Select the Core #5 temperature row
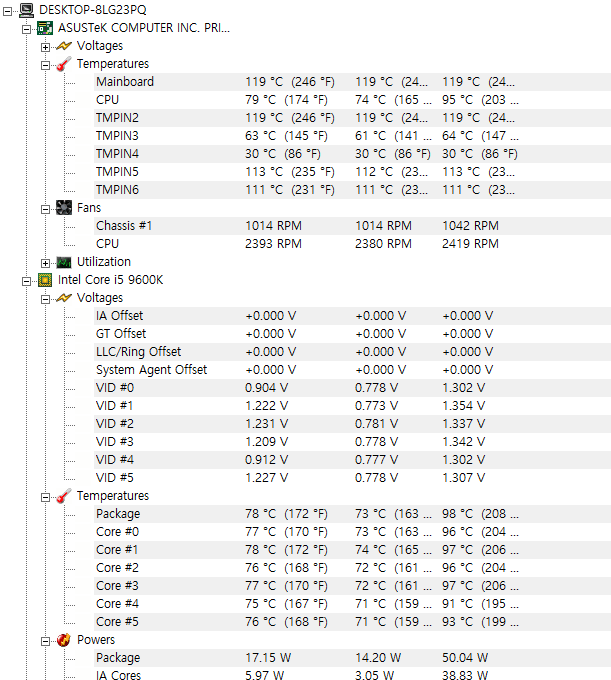Image resolution: width=611 pixels, height=680 pixels. (x=117, y=622)
